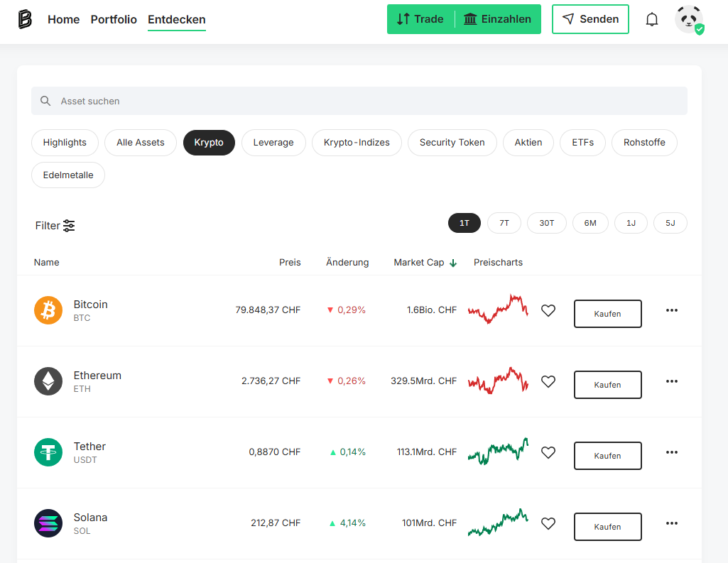The image size is (728, 563).
Task: Open the Bitcoin price chart
Action: point(498,309)
